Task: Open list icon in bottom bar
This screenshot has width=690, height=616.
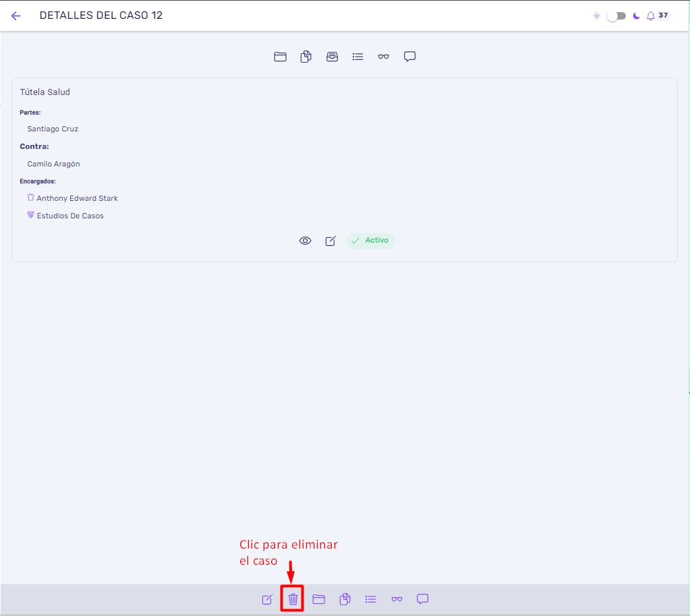Action: (x=370, y=599)
